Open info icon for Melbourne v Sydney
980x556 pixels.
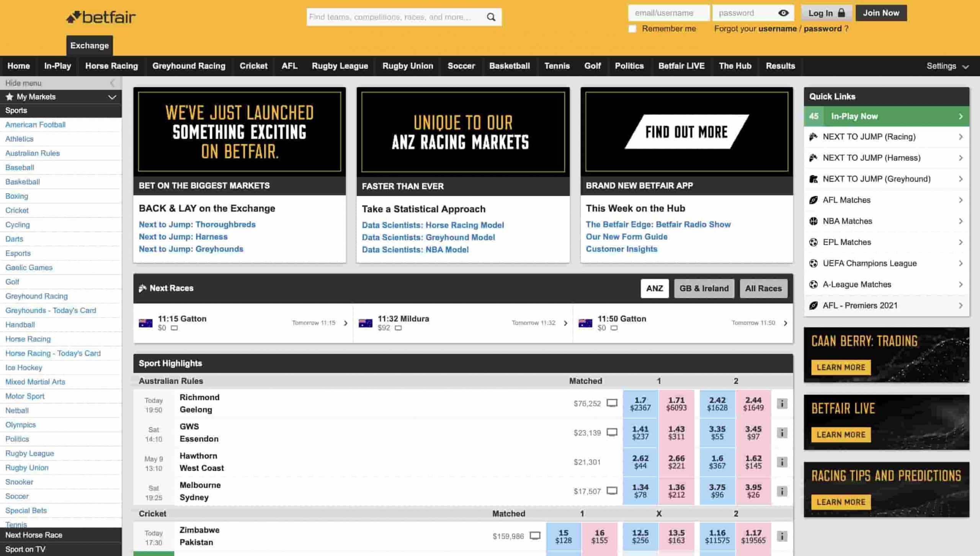[782, 491]
